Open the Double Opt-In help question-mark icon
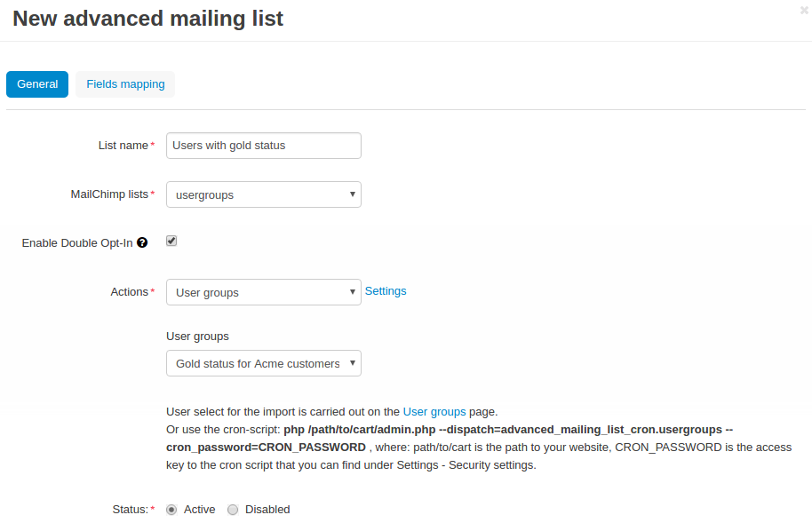The image size is (812, 523). (142, 243)
